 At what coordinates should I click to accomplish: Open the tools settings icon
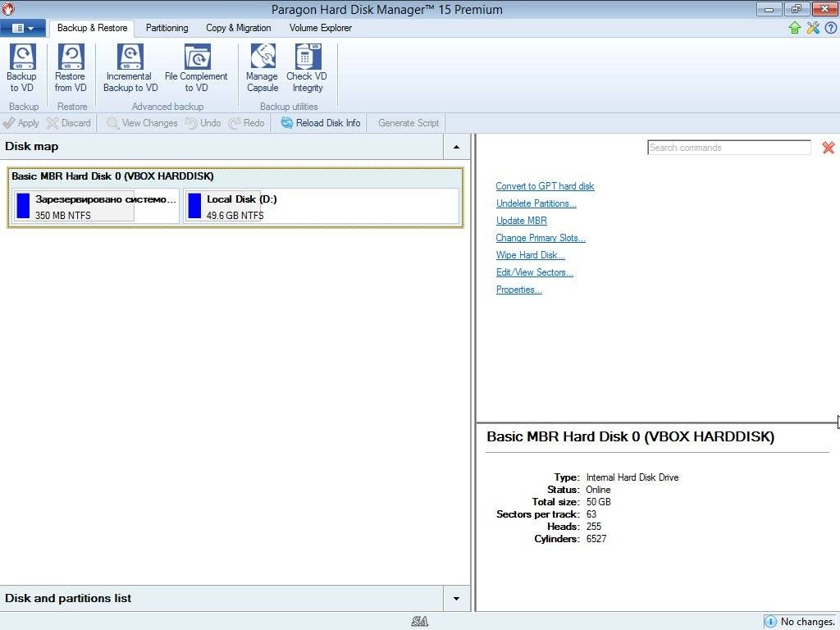(813, 28)
